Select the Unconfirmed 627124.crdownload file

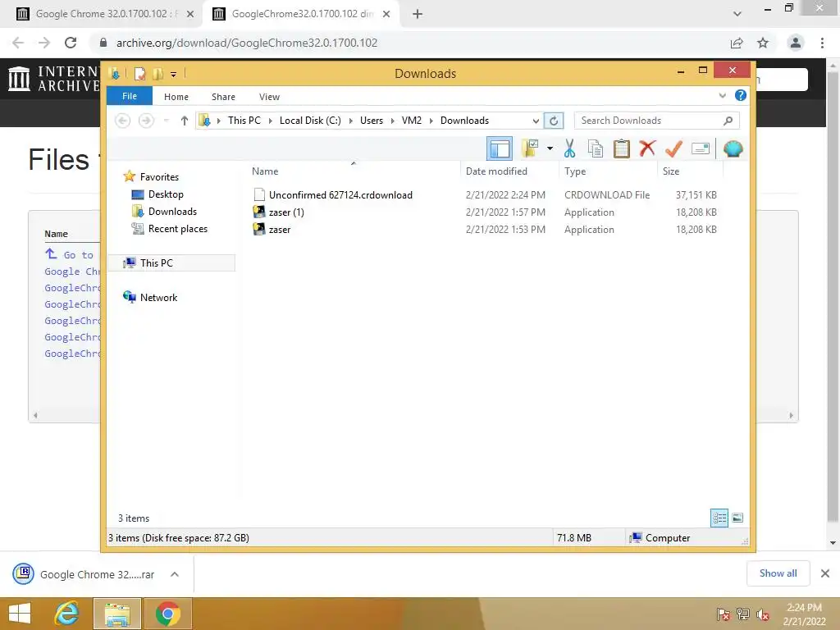click(340, 195)
